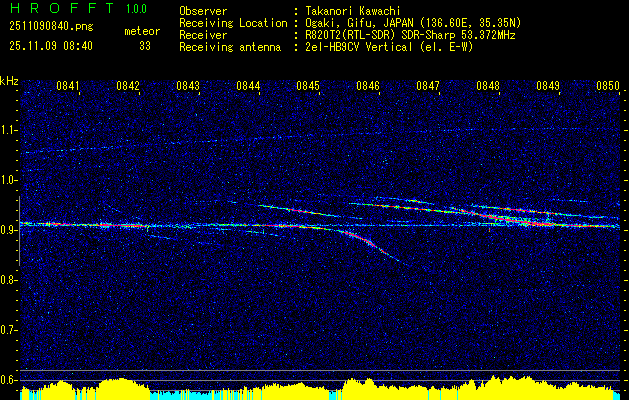Image resolution: width=629 pixels, height=400 pixels.
Task: Click the 0846 time marker
Action: click(368, 85)
